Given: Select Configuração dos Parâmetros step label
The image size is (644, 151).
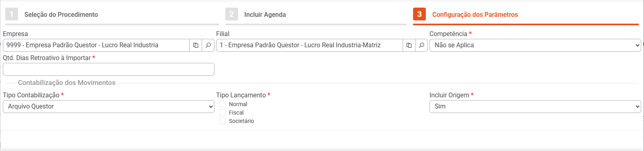Looking at the screenshot, I should click(475, 14).
